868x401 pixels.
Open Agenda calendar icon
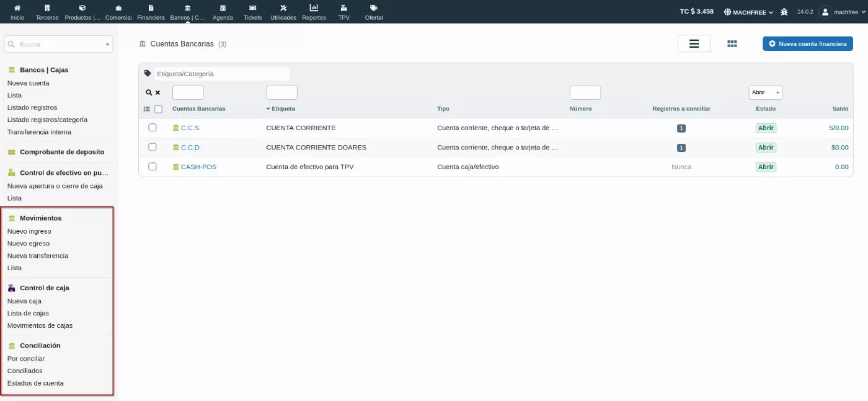[223, 8]
